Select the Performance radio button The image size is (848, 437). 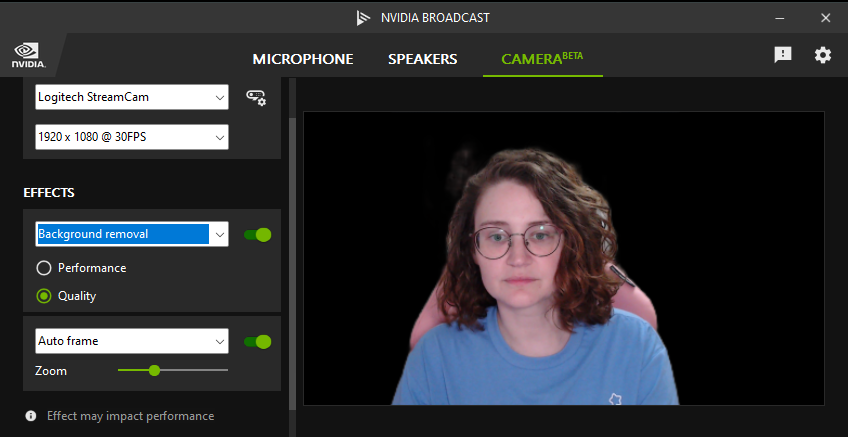pyautogui.click(x=43, y=268)
